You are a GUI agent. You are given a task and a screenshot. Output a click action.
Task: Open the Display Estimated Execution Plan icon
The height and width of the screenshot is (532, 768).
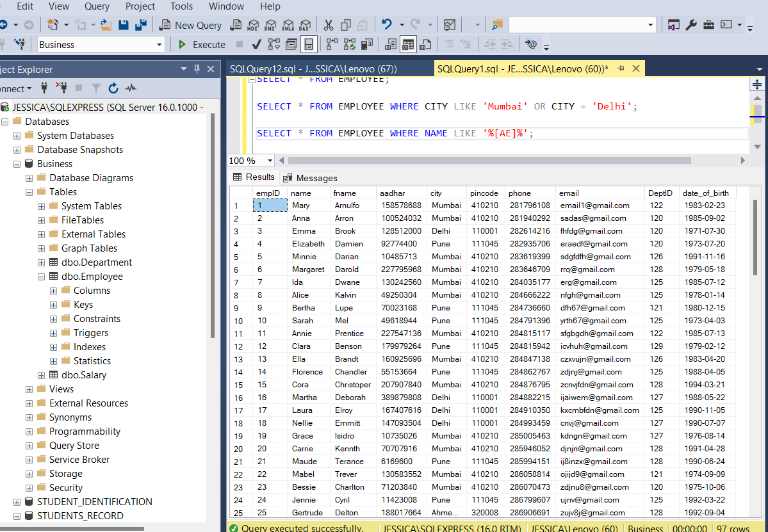pos(274,44)
